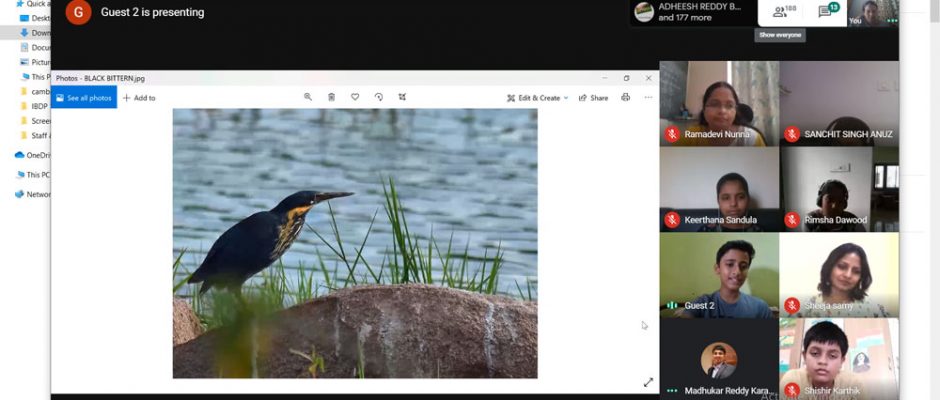Click the Guest 2 presenter avatar
This screenshot has width=940, height=400.
click(x=79, y=12)
